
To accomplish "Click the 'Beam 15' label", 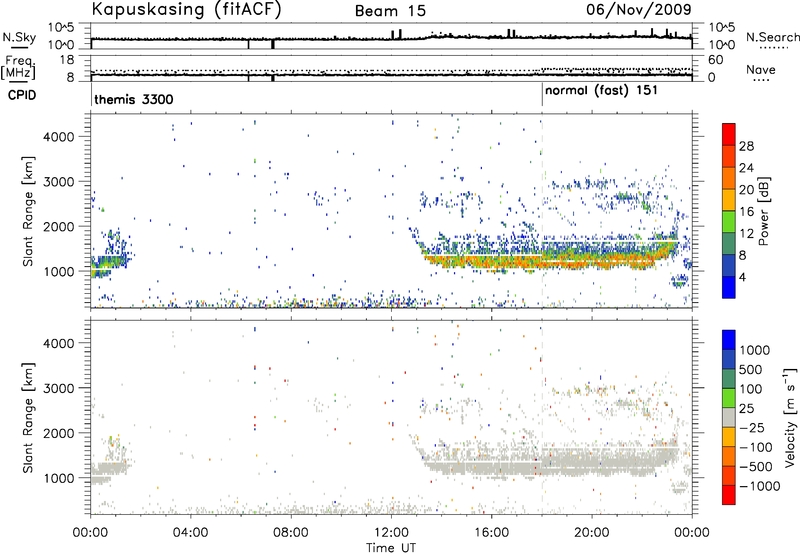I will [x=390, y=11].
